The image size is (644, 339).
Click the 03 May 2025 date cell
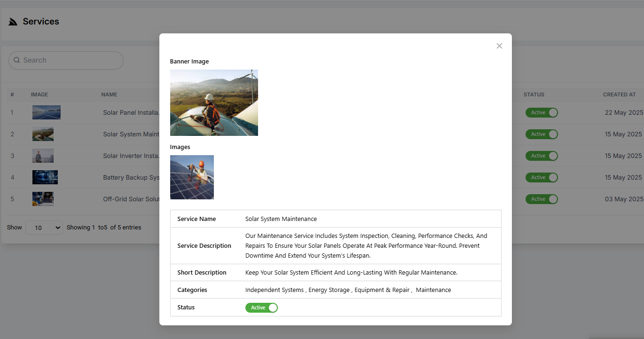click(624, 199)
